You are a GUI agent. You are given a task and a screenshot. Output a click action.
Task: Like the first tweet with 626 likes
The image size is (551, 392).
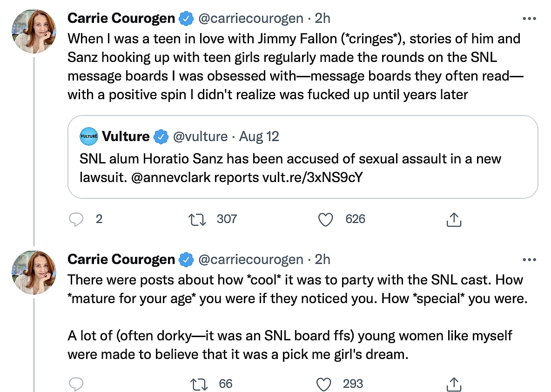(326, 219)
